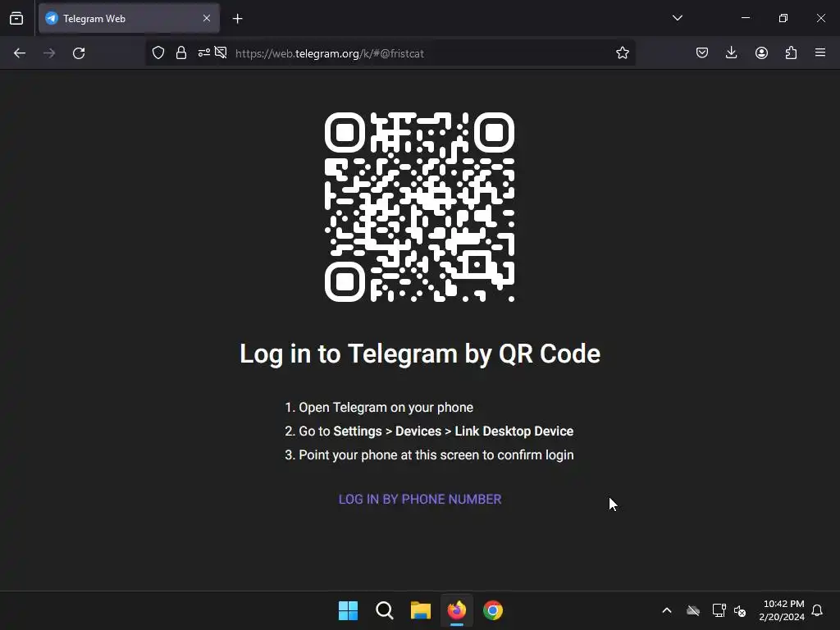Click LOG IN BY PHONE NUMBER
840x630 pixels.
[420, 500]
